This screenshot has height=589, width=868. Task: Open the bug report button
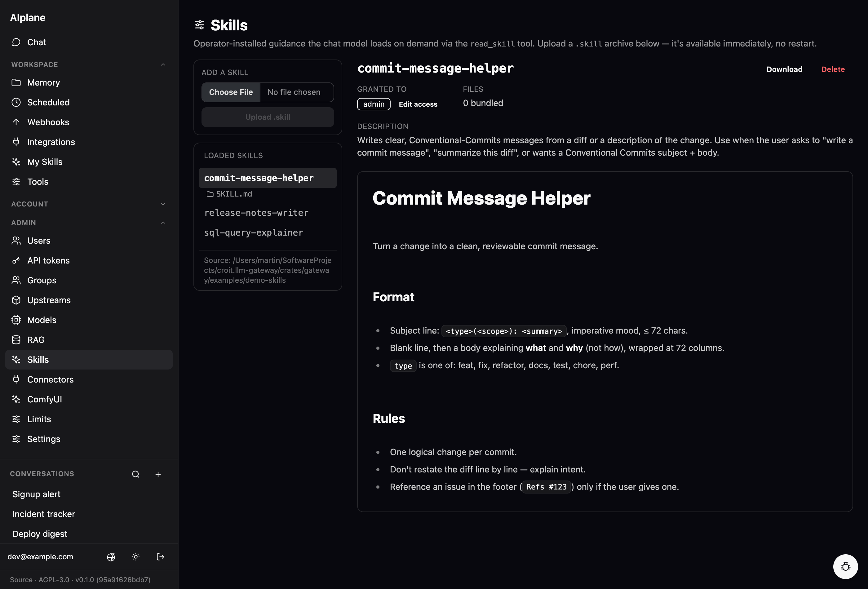845,566
